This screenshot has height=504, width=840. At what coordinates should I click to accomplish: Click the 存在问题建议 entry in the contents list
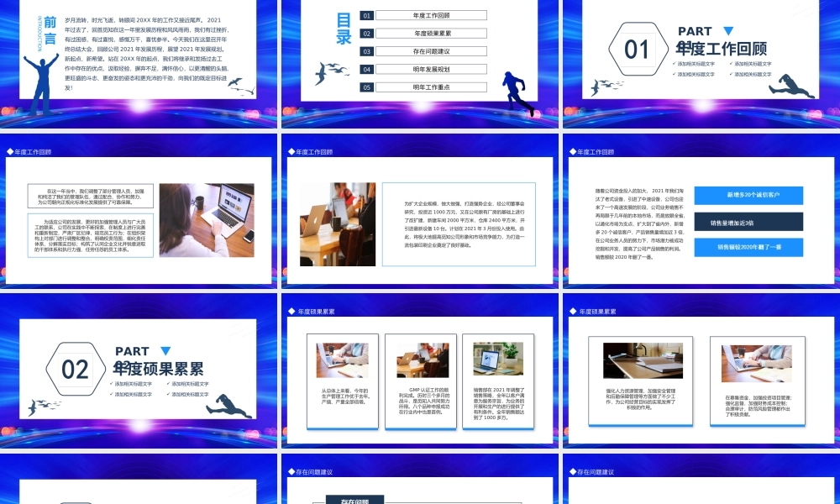pos(431,51)
